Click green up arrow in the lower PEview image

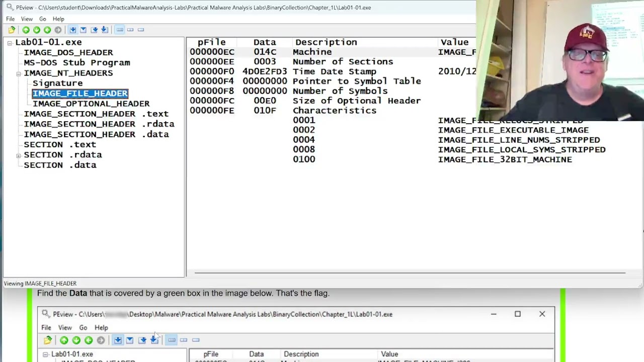(x=64, y=340)
